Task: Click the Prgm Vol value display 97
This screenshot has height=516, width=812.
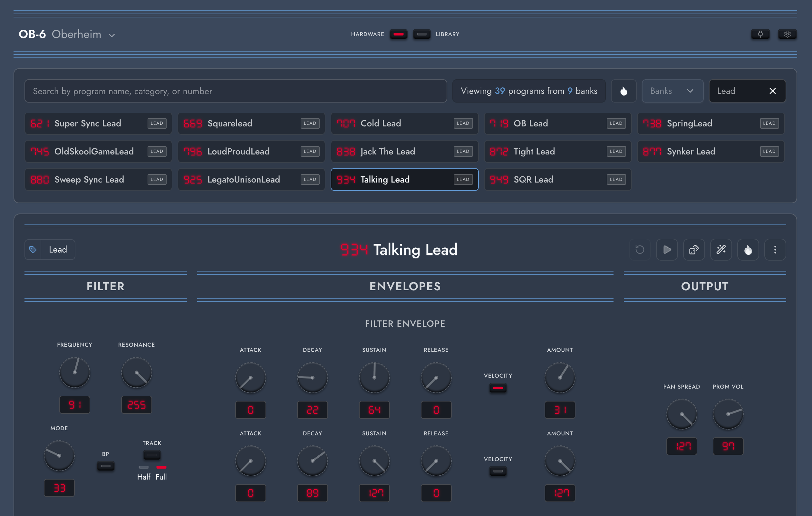Action: [728, 446]
